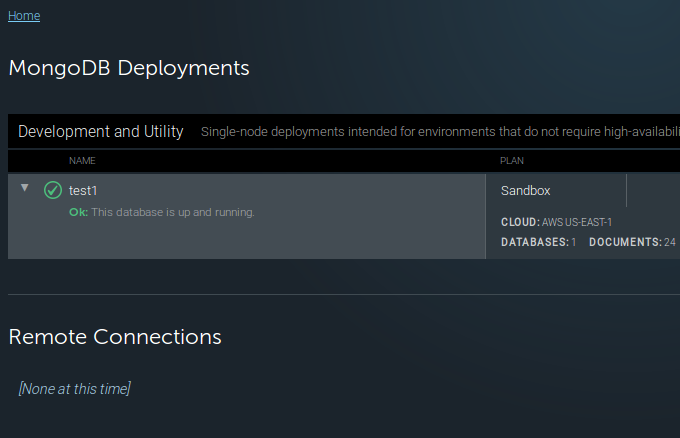Click the green "Ok:" status label
Screen dimensions: 680x438
click(x=78, y=212)
